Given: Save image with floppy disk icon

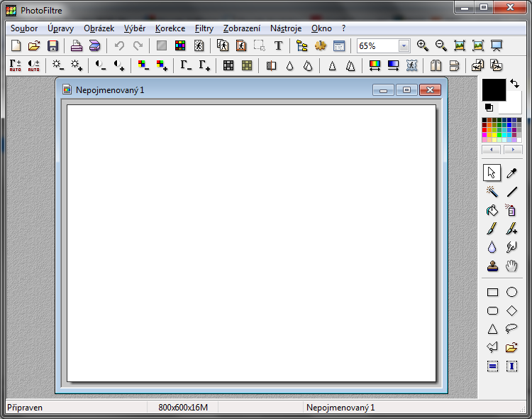Looking at the screenshot, I should point(52,45).
